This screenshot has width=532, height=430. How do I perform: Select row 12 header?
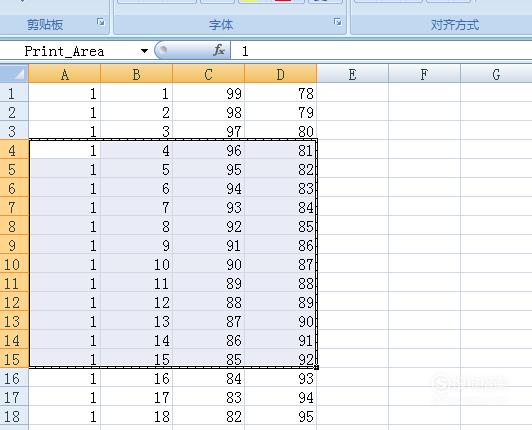14,302
